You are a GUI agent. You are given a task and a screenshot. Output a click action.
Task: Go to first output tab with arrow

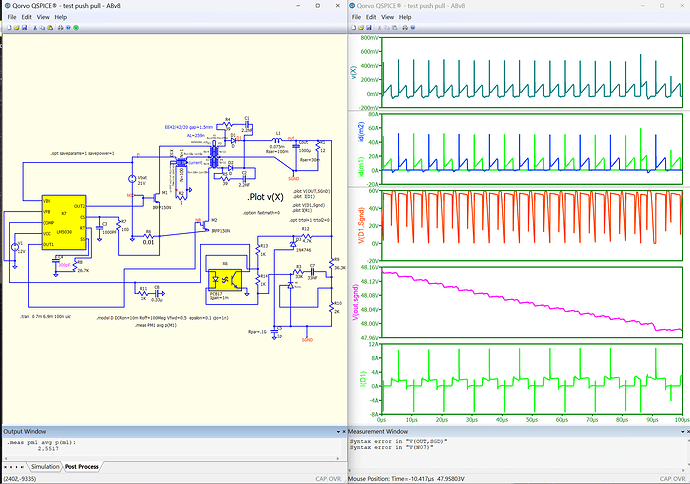(x=5, y=467)
